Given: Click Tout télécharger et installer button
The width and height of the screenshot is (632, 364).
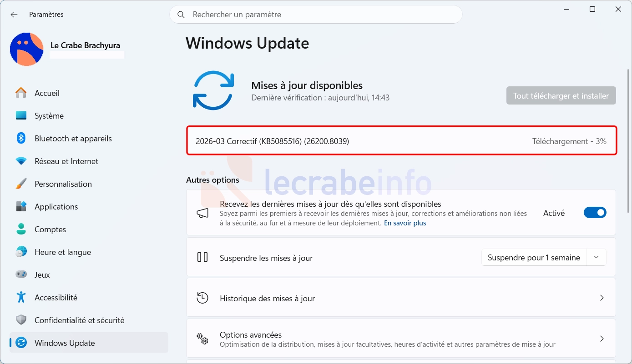Looking at the screenshot, I should (561, 96).
